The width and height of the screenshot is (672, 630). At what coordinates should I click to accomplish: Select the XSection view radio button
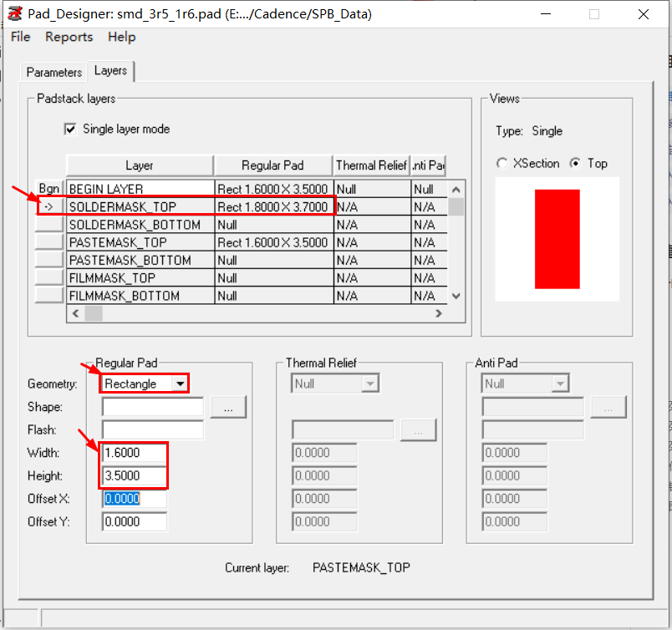point(503,164)
